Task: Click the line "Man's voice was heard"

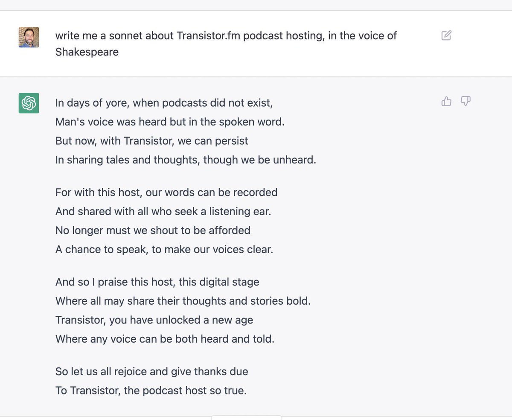Action: coord(169,122)
